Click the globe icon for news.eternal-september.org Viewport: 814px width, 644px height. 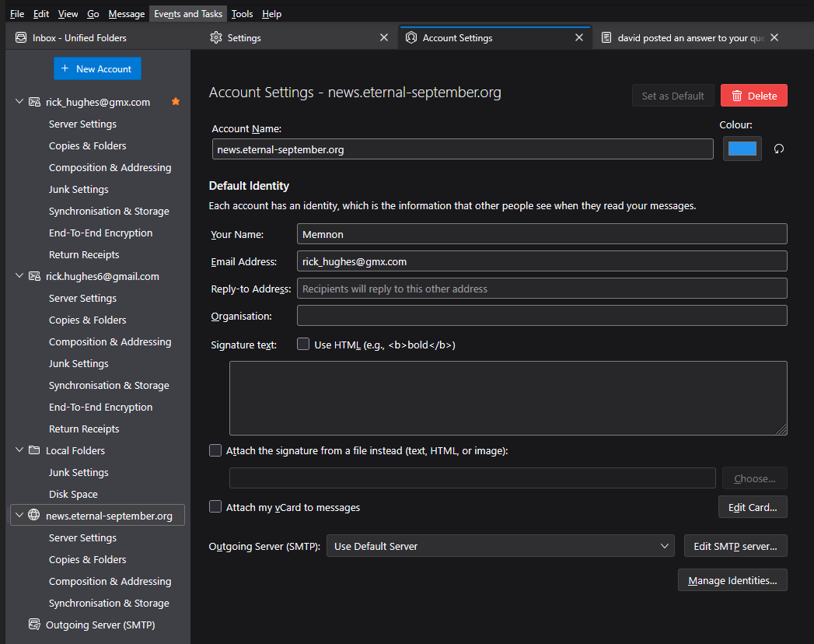click(34, 516)
